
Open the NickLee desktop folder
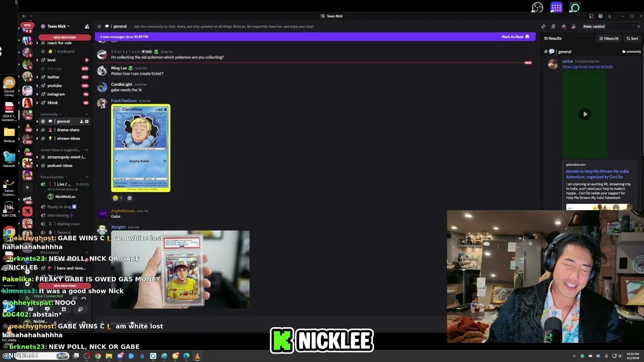9,135
